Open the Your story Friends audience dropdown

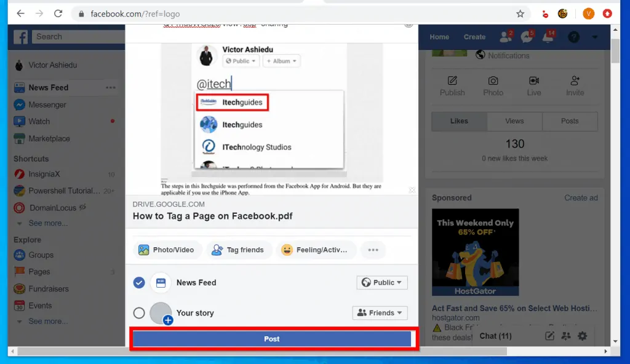pyautogui.click(x=380, y=312)
